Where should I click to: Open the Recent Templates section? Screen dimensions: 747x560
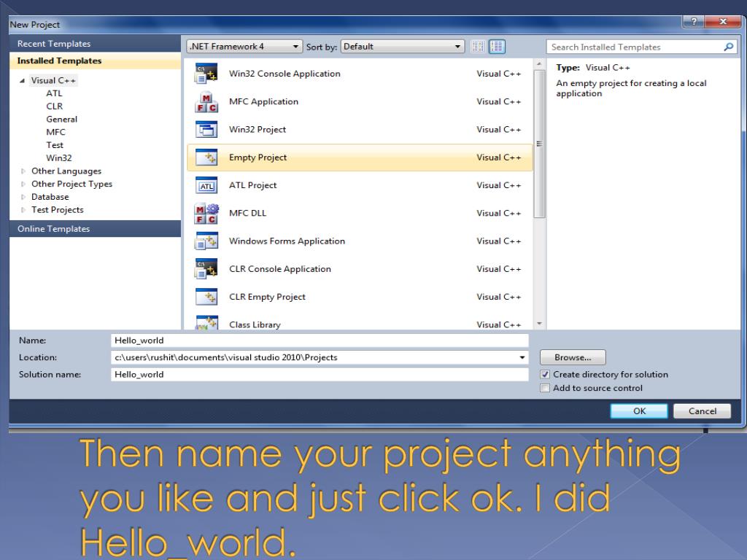tap(95, 43)
